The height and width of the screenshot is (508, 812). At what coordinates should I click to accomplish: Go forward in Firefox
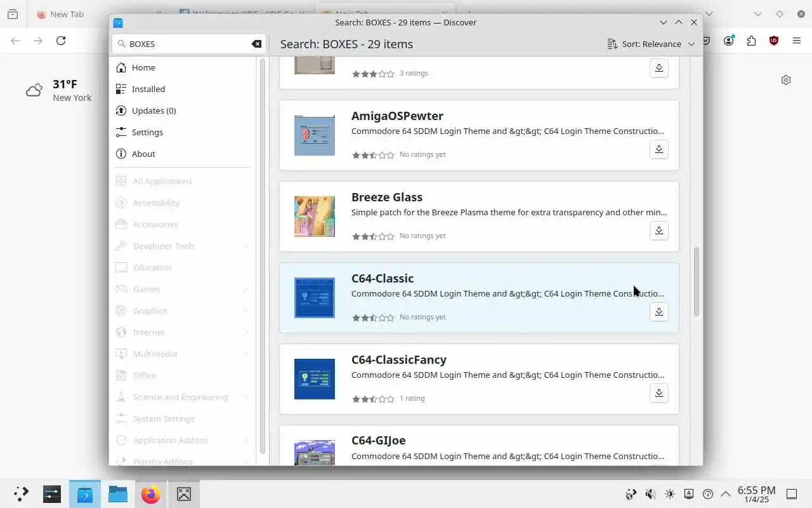pyautogui.click(x=38, y=41)
